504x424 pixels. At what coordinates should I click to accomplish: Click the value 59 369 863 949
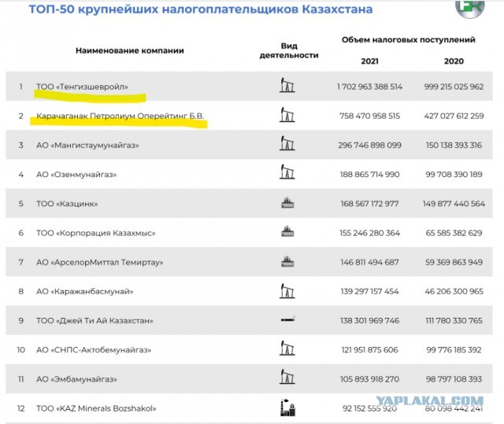pos(454,262)
